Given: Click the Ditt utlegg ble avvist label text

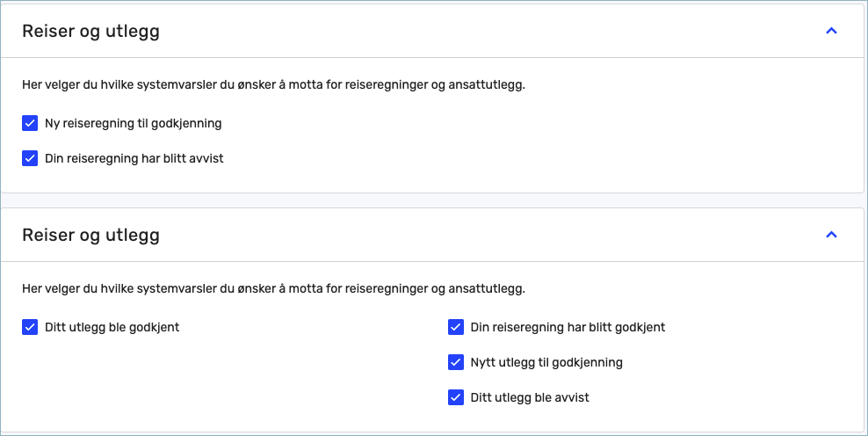Looking at the screenshot, I should pyautogui.click(x=530, y=397).
